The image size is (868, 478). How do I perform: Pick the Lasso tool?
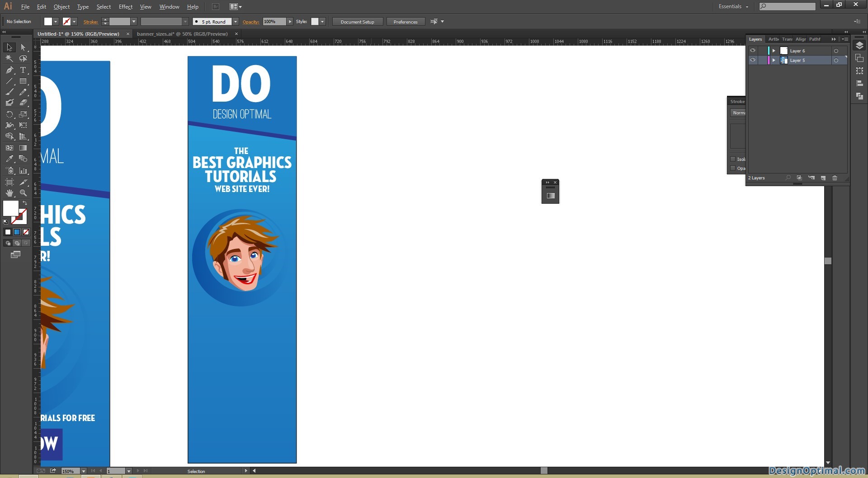tap(24, 58)
